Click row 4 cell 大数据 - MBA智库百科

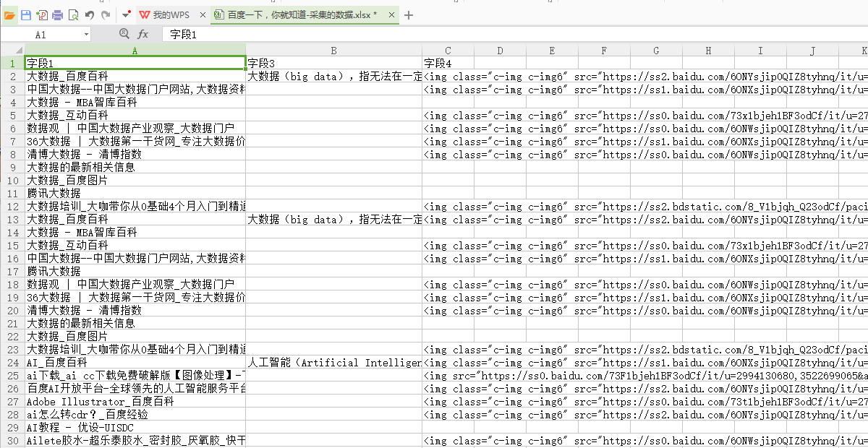click(x=135, y=102)
